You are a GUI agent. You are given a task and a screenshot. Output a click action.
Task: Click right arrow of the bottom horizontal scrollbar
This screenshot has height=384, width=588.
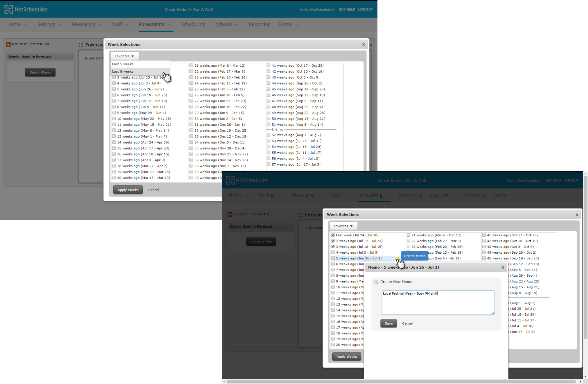[x=580, y=382]
